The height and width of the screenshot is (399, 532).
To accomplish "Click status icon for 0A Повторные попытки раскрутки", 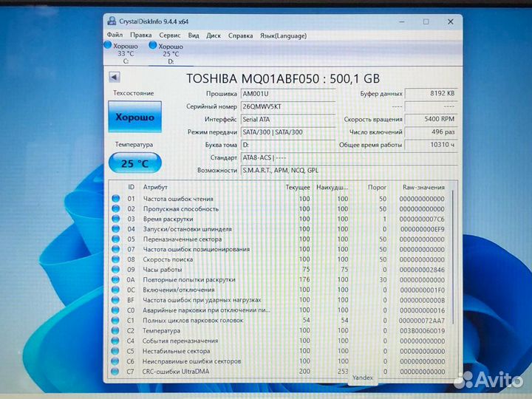I will (x=116, y=279).
